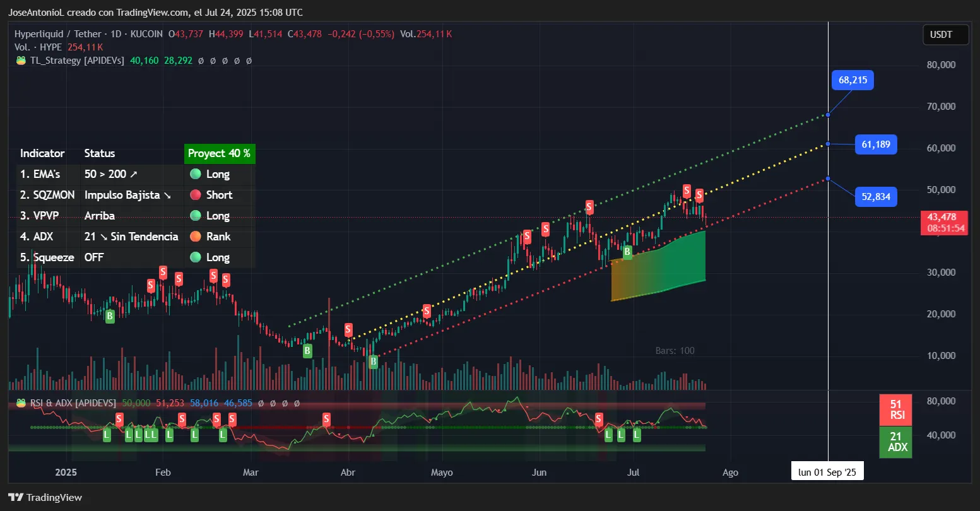980x511 pixels.
Task: Click the 68,215 price target label
Action: pyautogui.click(x=853, y=80)
